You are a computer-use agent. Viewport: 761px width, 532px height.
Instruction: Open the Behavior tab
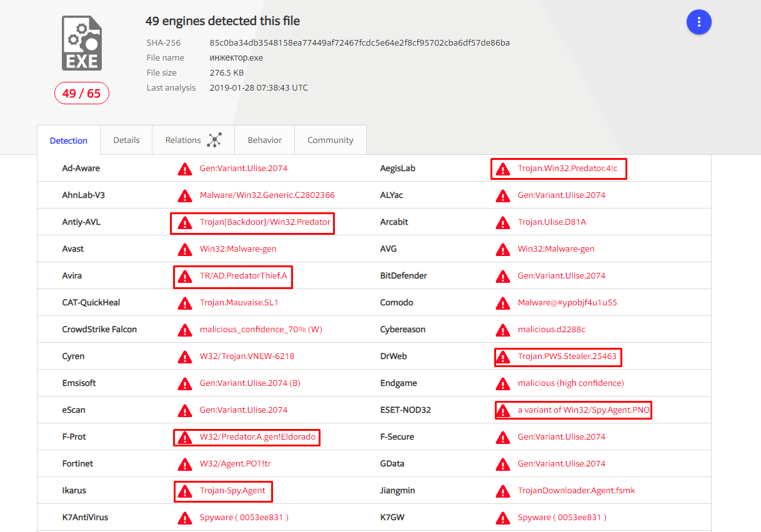(x=265, y=140)
